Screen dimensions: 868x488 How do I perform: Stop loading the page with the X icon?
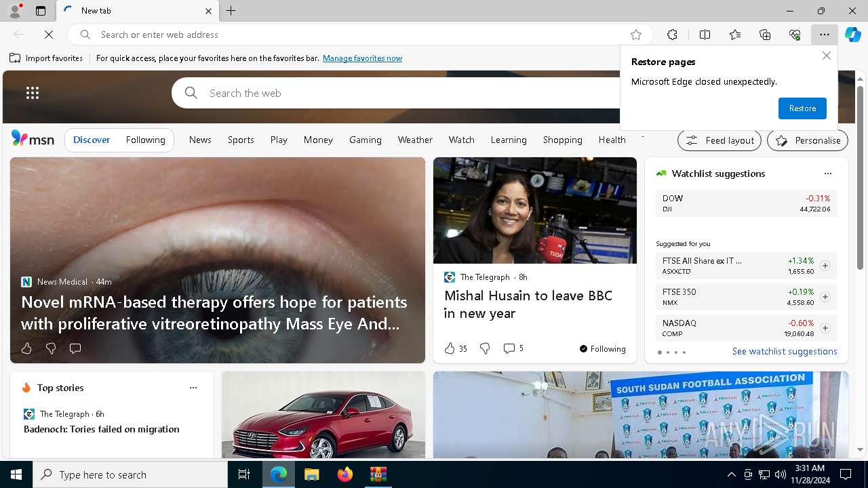coord(49,35)
